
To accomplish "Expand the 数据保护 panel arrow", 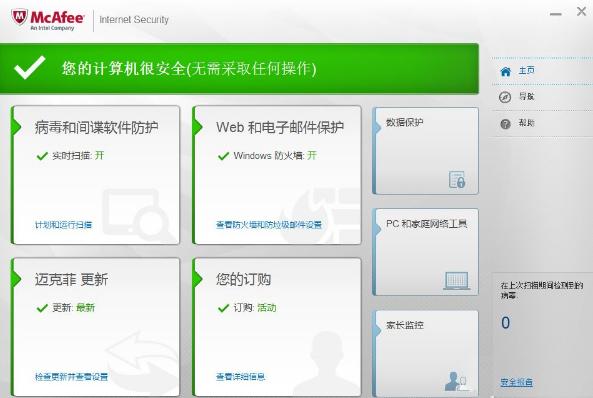I will (377, 128).
